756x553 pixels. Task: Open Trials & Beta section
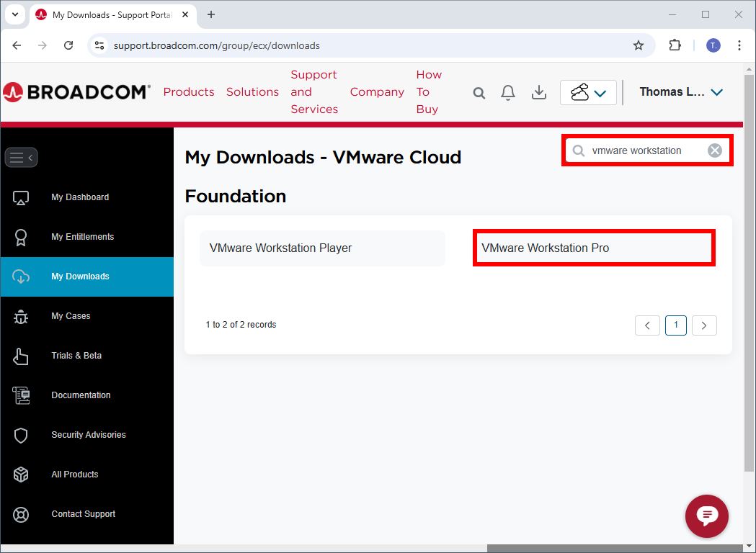[x=76, y=355]
